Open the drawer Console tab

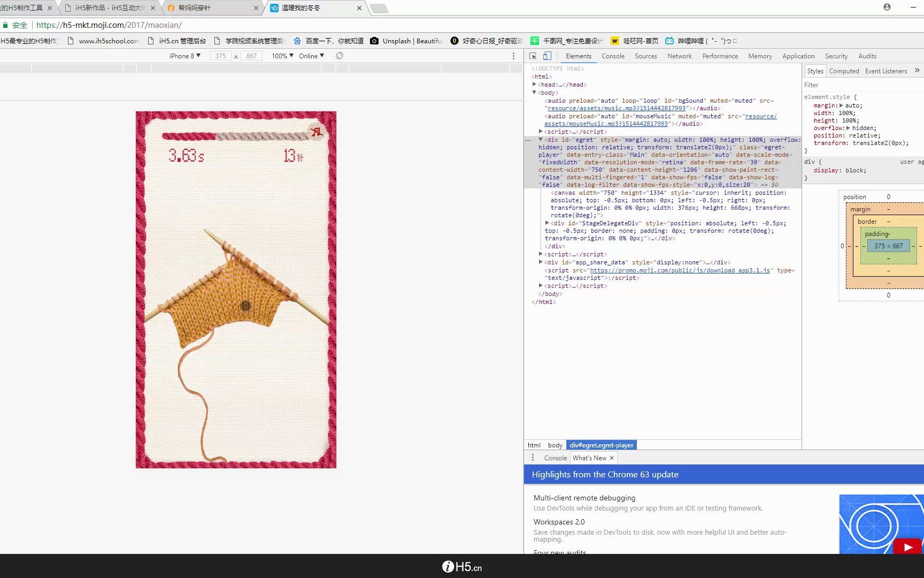point(555,458)
